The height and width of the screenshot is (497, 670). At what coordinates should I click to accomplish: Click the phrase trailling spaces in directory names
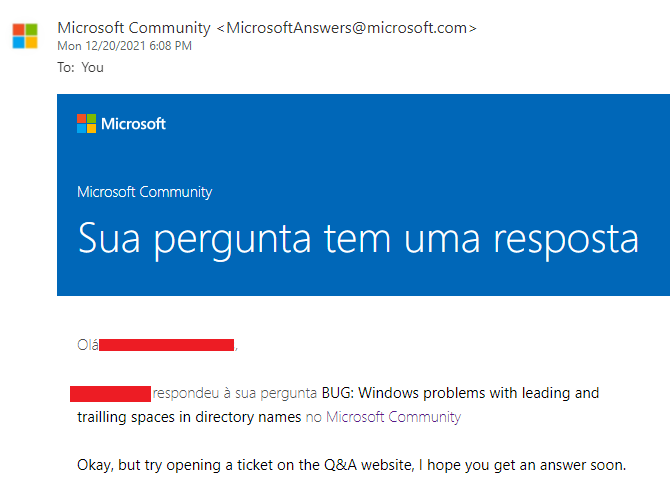click(x=189, y=417)
